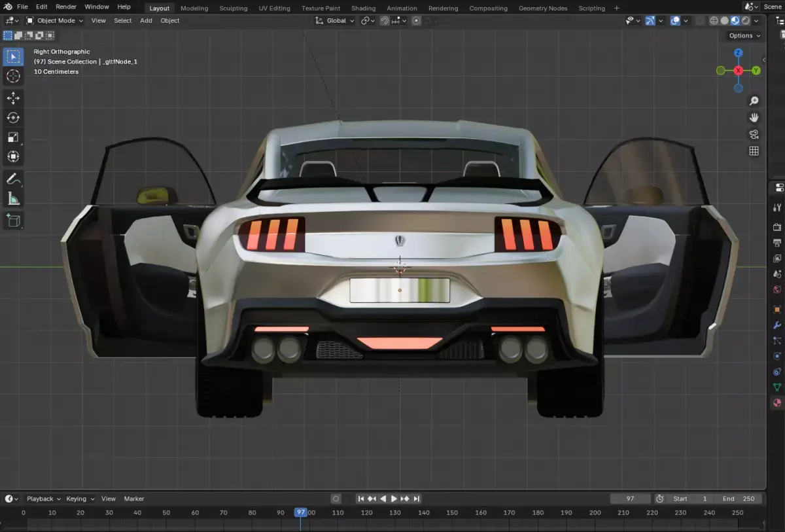Toggle proportional editing button

click(416, 20)
